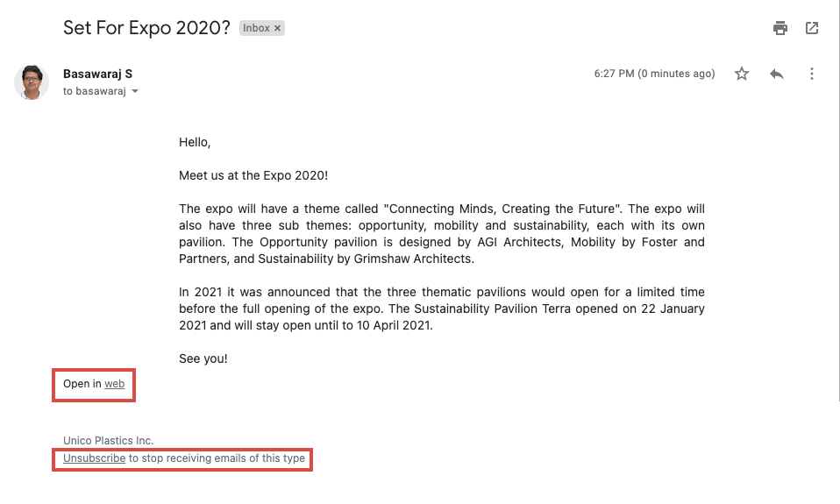Click the "to basawaraj" recipient text

[x=95, y=92]
